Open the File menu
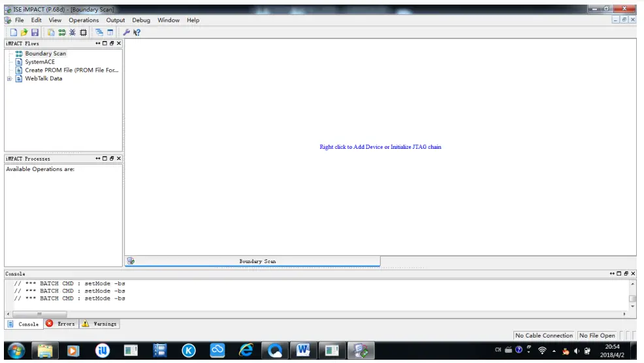The height and width of the screenshot is (363, 644). [x=20, y=20]
